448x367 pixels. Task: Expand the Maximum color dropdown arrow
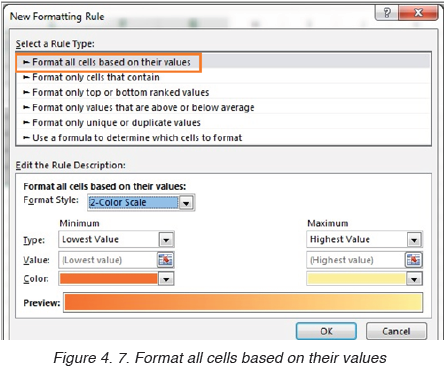414,279
